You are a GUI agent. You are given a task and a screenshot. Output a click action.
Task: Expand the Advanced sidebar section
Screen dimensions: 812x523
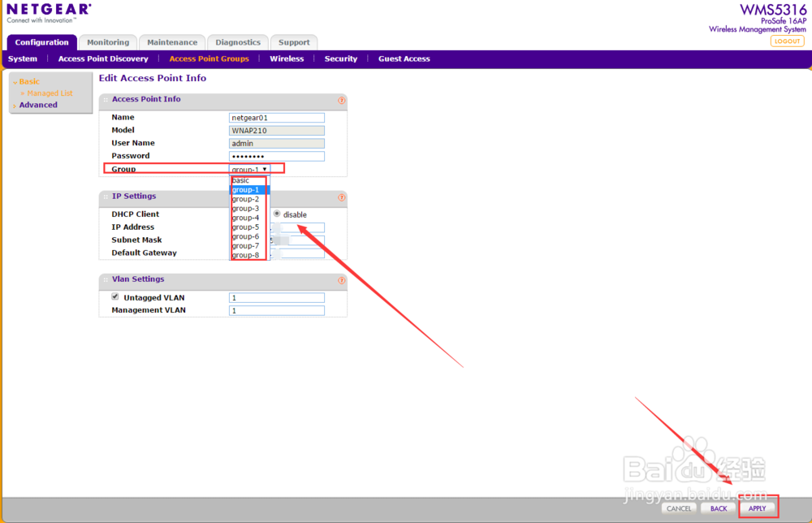coord(38,105)
